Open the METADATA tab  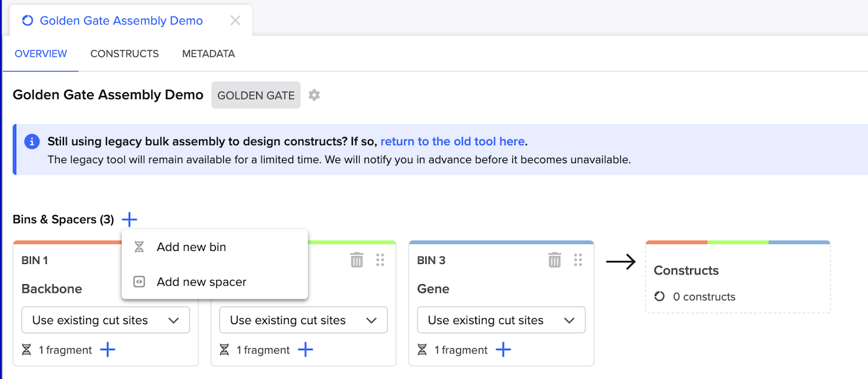pos(208,54)
